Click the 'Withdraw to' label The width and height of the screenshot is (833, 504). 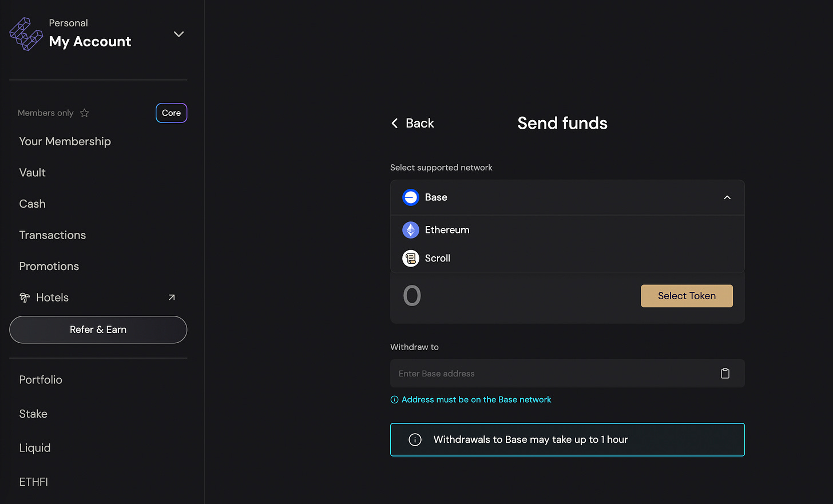pos(414,347)
